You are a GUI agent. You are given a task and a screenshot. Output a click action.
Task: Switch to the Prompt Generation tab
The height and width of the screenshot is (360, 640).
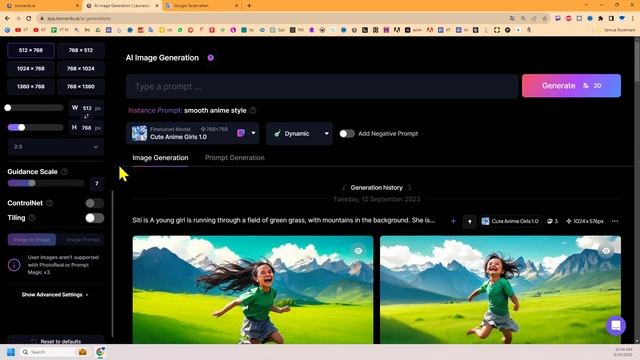[235, 158]
